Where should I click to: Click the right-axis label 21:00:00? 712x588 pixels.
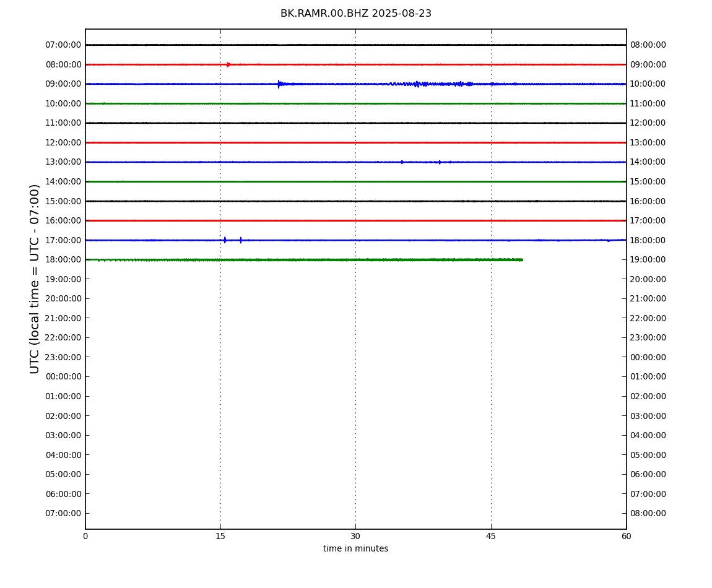pos(648,299)
